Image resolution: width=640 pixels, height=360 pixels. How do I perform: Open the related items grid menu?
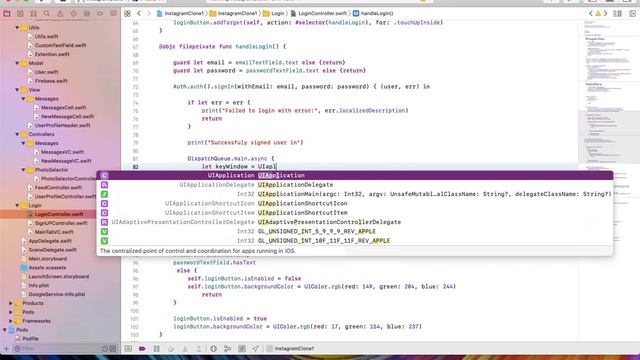coord(127,13)
